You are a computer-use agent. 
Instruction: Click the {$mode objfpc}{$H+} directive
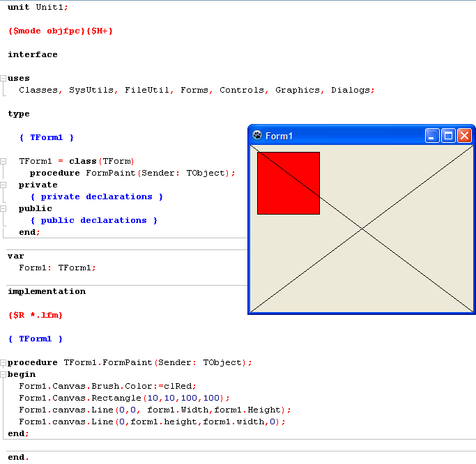coord(61,31)
